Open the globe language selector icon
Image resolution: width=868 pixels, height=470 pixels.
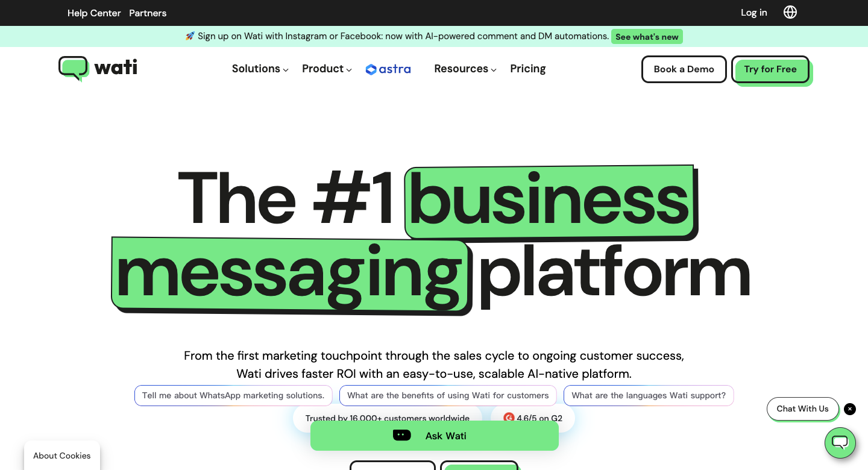pyautogui.click(x=790, y=12)
